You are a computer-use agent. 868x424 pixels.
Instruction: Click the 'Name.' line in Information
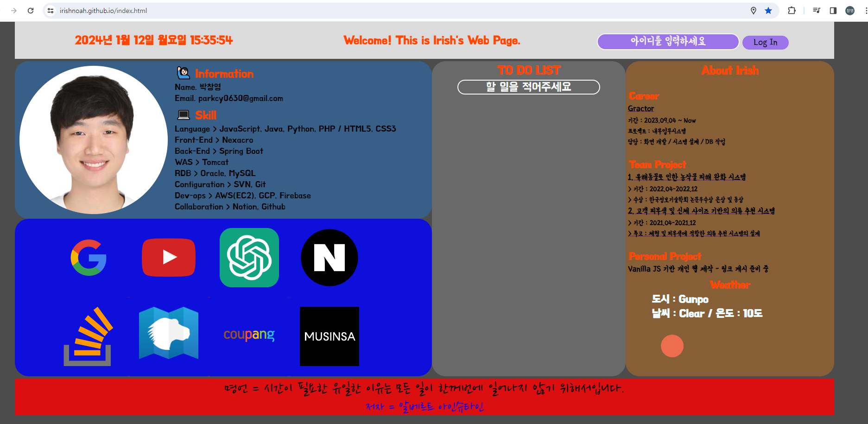(198, 87)
